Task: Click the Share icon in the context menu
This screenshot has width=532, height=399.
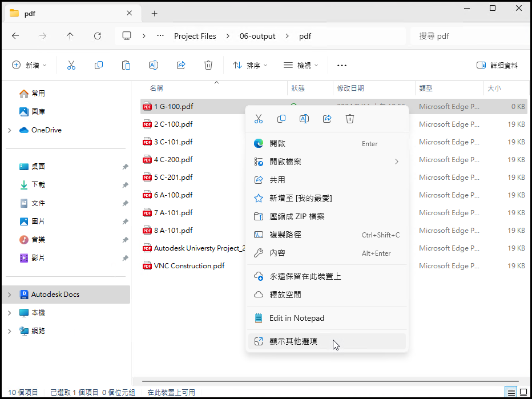Action: [327, 119]
